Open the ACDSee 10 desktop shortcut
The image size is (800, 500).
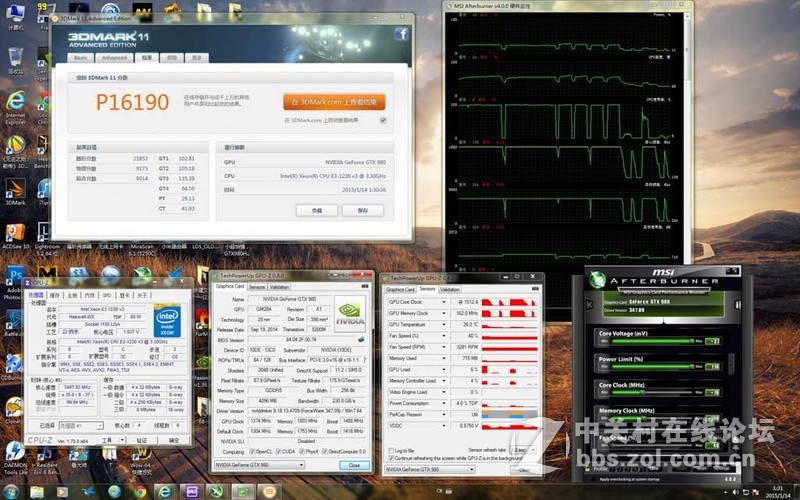coord(15,237)
